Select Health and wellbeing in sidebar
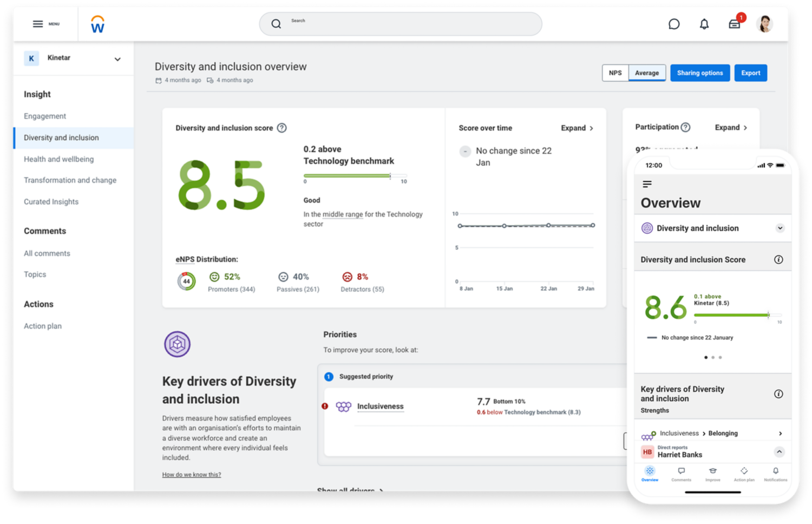The image size is (812, 524). [58, 159]
